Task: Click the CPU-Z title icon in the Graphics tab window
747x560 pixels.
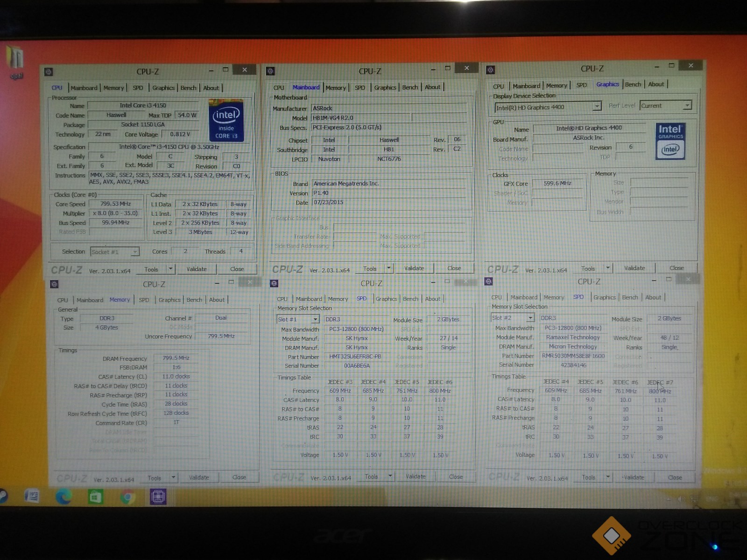Action: pos(490,70)
